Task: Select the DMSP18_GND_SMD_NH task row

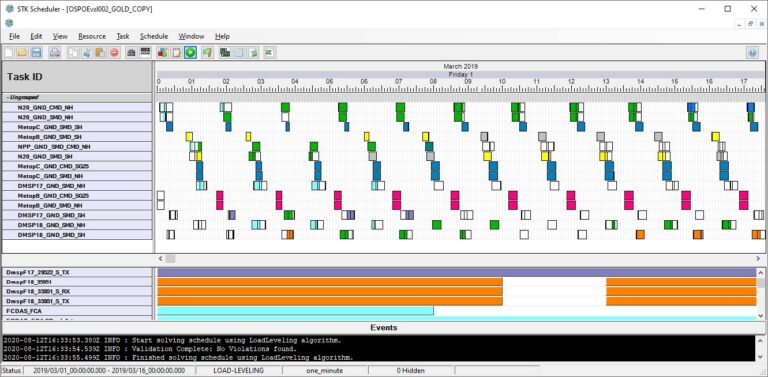Action: (77, 225)
